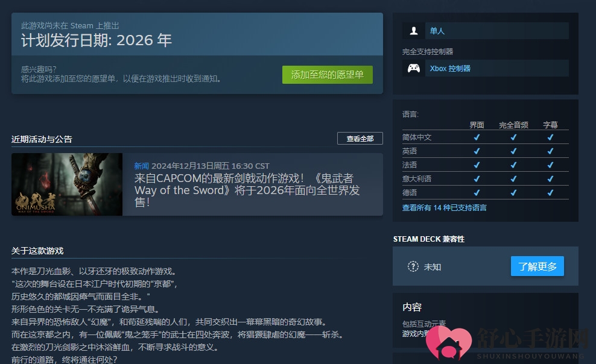Click the 内容 content section heading
The image size is (596, 364).
tap(412, 307)
